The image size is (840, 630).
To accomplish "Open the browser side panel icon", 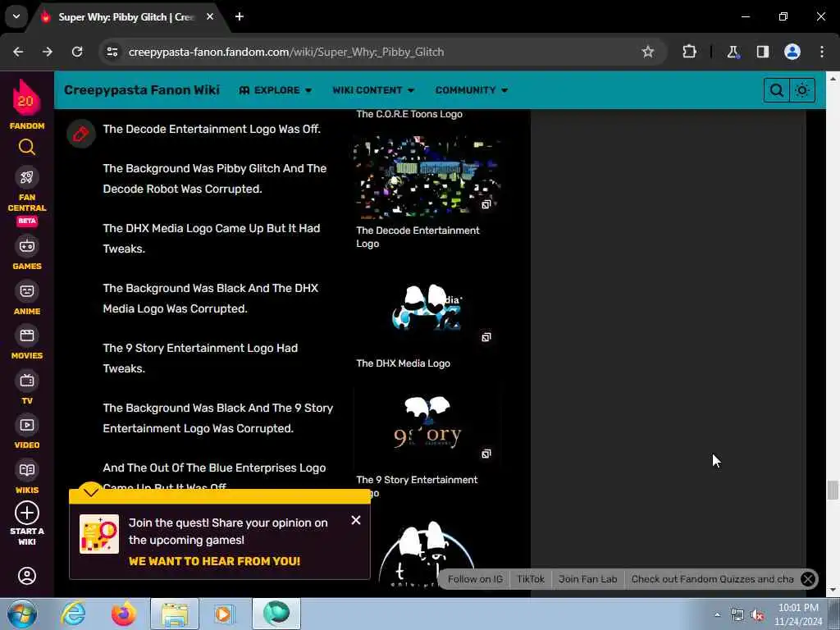I will tap(762, 52).
